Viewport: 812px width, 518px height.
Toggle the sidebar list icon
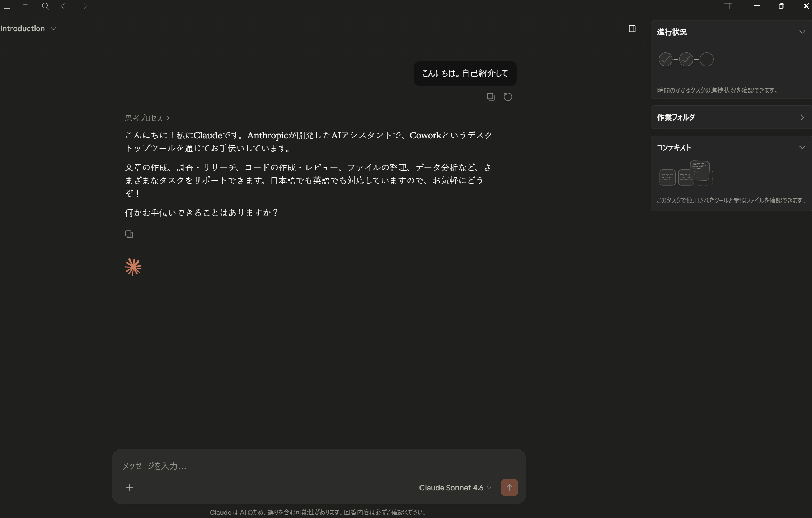(26, 6)
